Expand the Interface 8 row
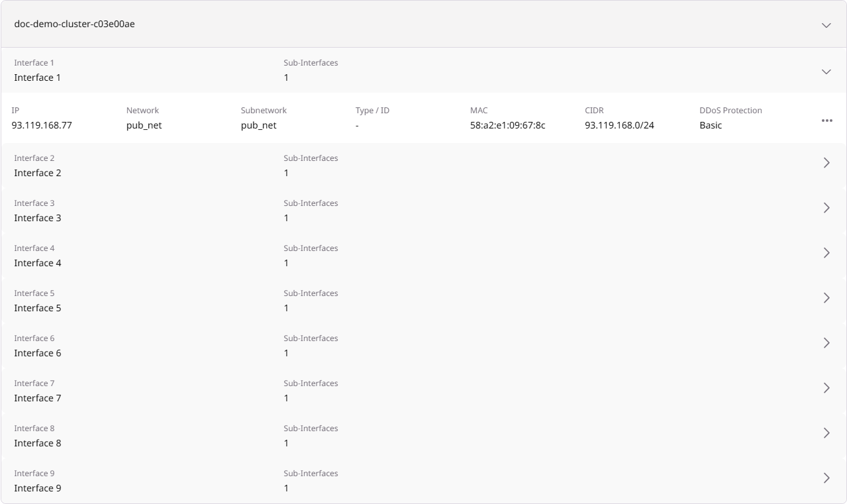Viewport: 847px width, 504px height. click(x=826, y=433)
